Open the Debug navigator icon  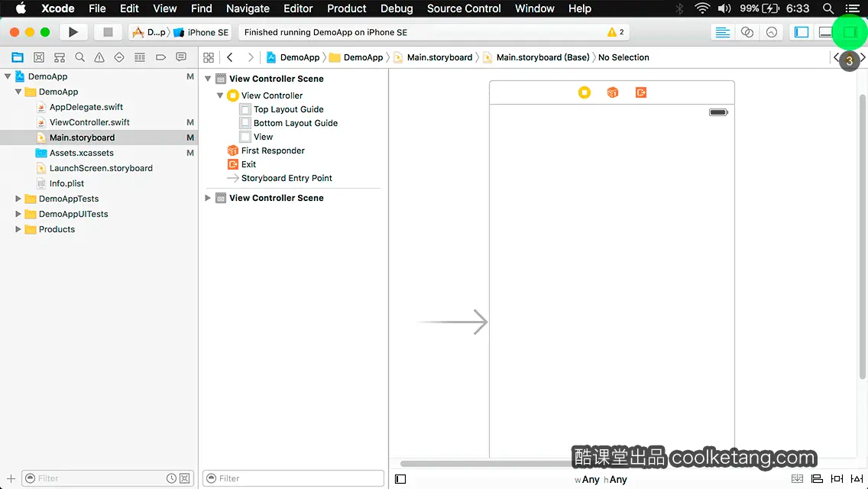[140, 57]
